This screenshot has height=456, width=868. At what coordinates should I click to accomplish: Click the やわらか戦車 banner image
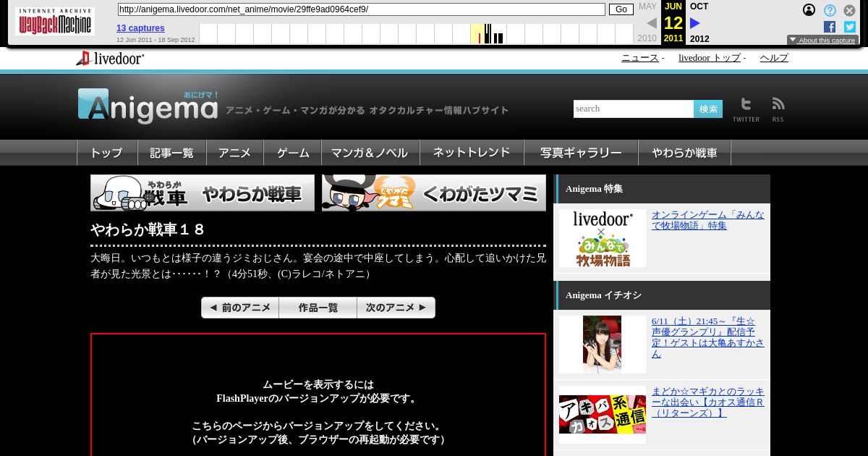pos(203,193)
